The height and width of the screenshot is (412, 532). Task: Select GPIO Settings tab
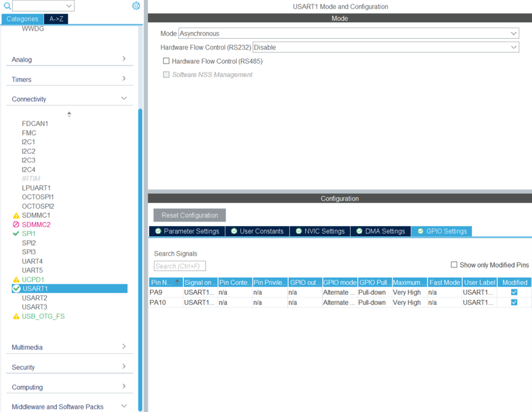pos(442,231)
